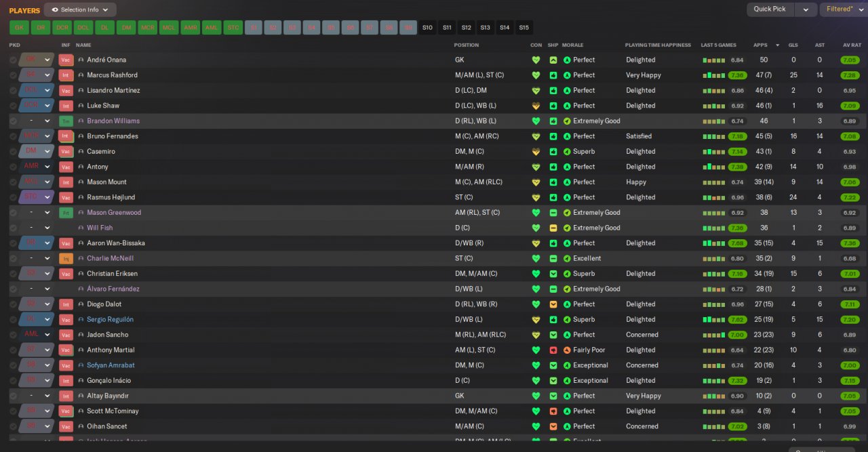Viewport: 868px width, 452px height.
Task: Select the S15 substitute slot button
Action: click(524, 28)
